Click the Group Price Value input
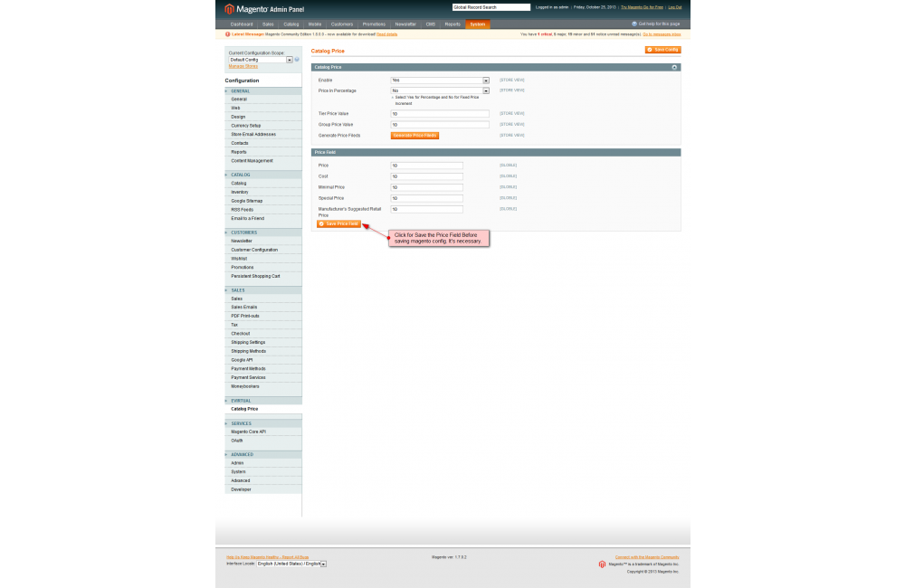 [x=440, y=125]
